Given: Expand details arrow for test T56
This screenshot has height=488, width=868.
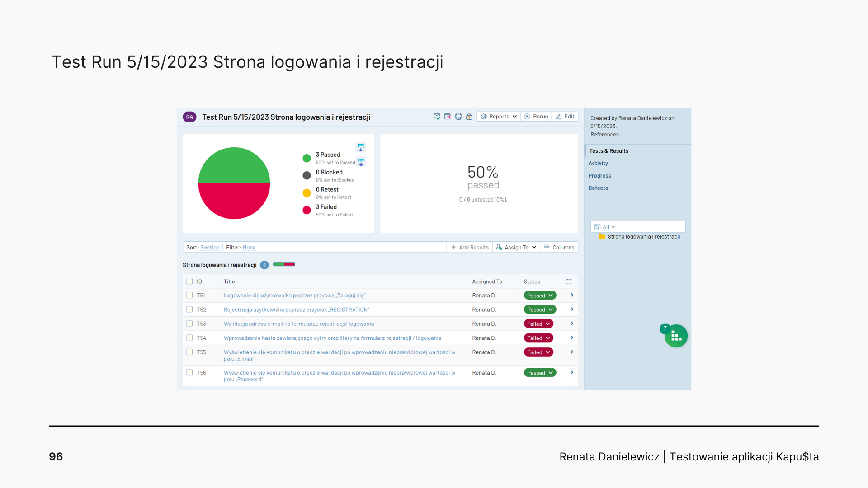Looking at the screenshot, I should pos(572,373).
